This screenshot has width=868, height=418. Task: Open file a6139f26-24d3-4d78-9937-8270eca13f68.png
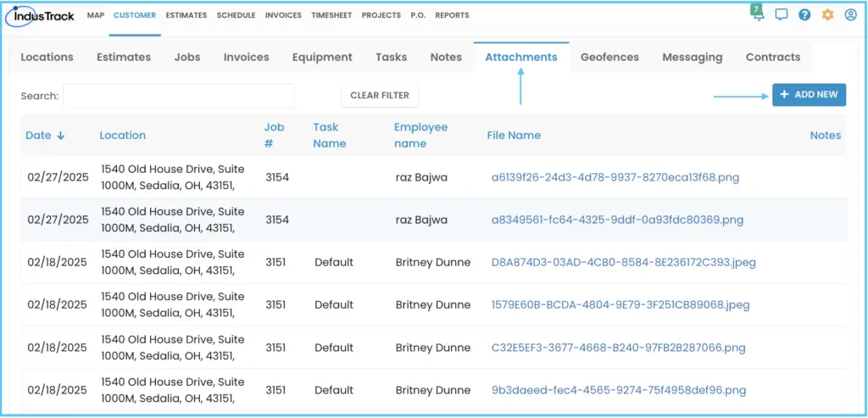tap(615, 177)
